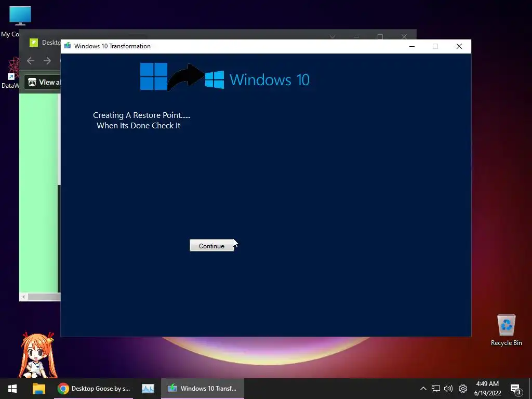This screenshot has width=532, height=399.
Task: Select Desktop Goose tab in Chrome
Action: pos(46,43)
